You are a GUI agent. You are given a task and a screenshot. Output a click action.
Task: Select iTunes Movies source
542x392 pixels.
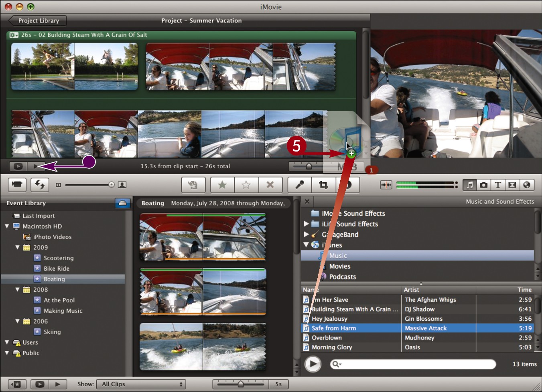pyautogui.click(x=340, y=266)
